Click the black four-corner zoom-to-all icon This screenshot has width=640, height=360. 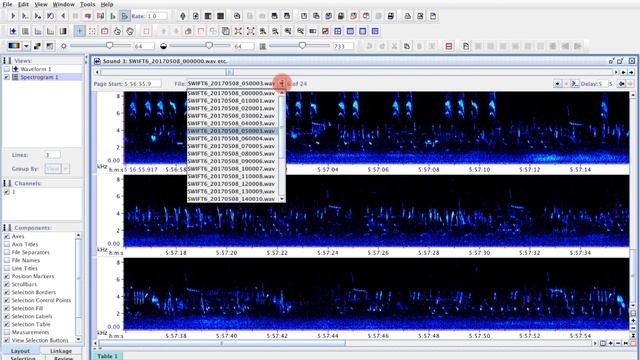point(251,31)
